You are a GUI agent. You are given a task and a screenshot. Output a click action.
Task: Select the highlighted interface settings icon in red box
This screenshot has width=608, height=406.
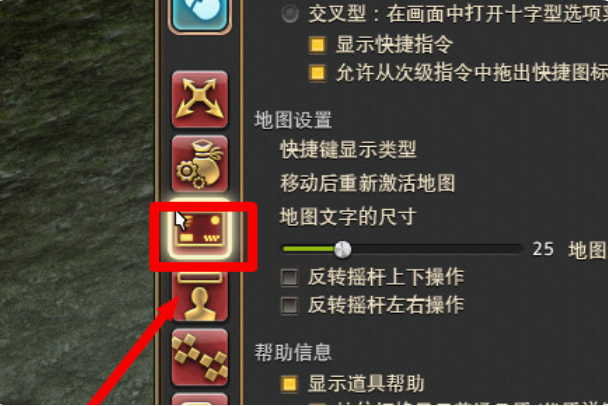[x=200, y=229]
